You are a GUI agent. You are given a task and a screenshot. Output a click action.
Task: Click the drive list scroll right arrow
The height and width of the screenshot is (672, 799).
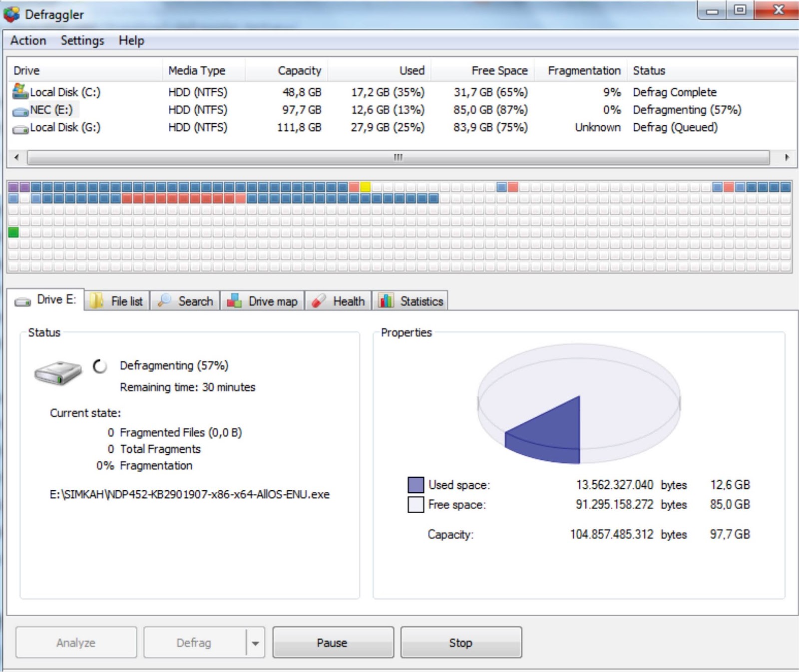(787, 158)
